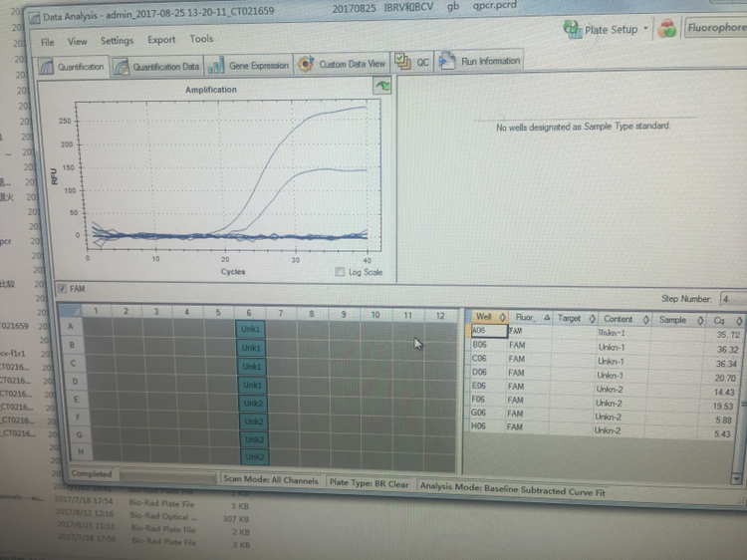
Task: Select plate row A header
Action: pyautogui.click(x=71, y=327)
